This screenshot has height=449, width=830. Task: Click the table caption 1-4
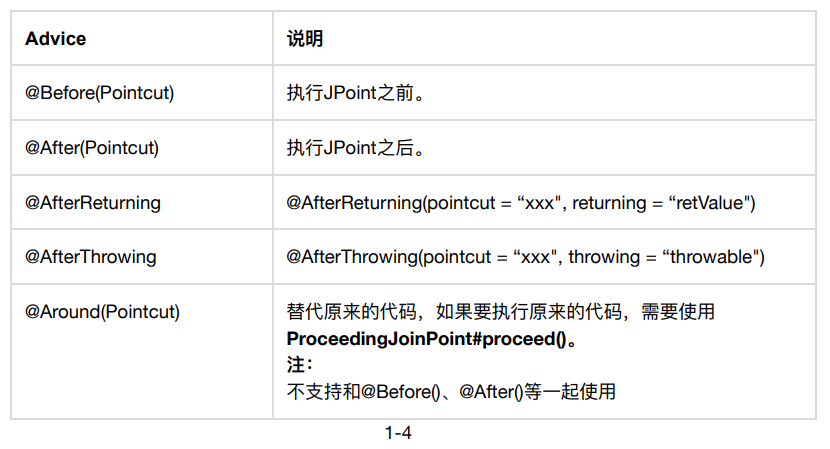coord(399,433)
